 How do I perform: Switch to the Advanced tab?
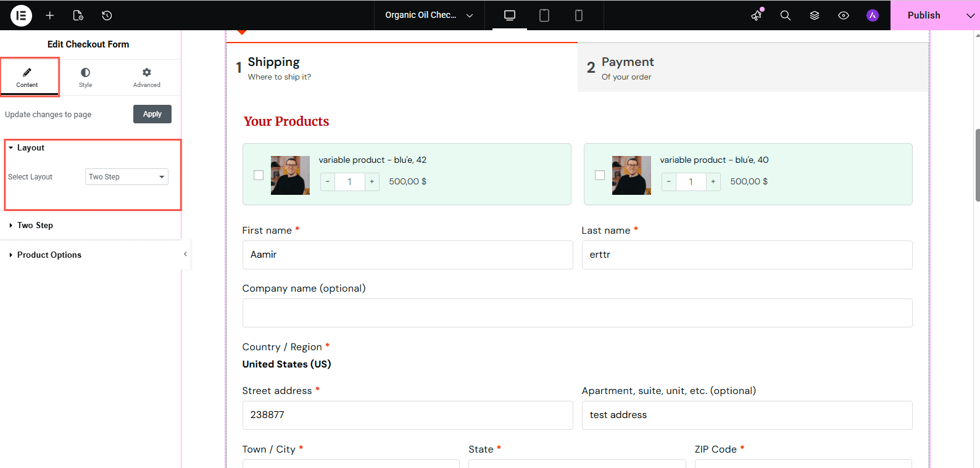[x=147, y=77]
